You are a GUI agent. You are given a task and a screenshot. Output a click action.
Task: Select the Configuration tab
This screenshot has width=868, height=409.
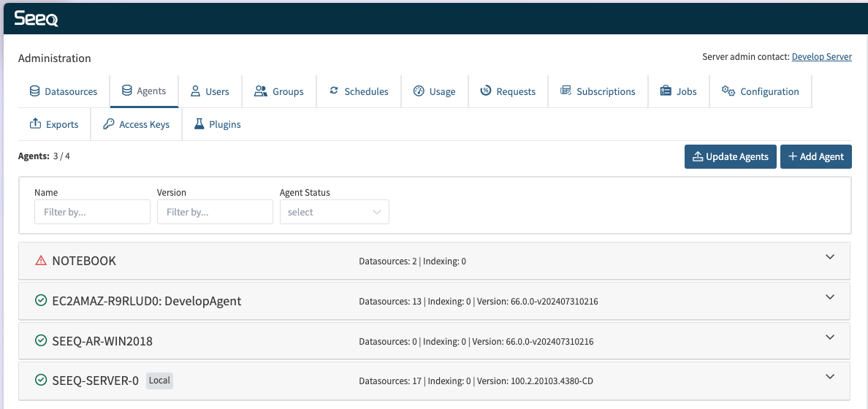760,91
